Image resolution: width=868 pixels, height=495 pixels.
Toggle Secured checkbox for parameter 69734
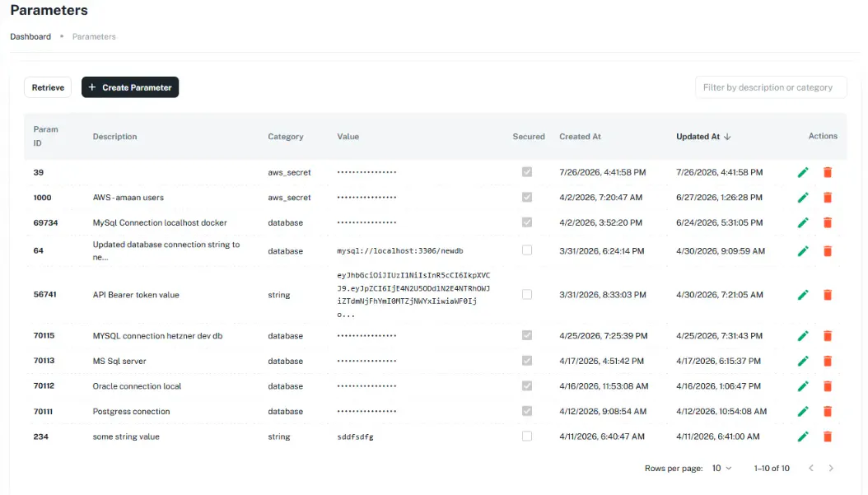[x=527, y=222]
